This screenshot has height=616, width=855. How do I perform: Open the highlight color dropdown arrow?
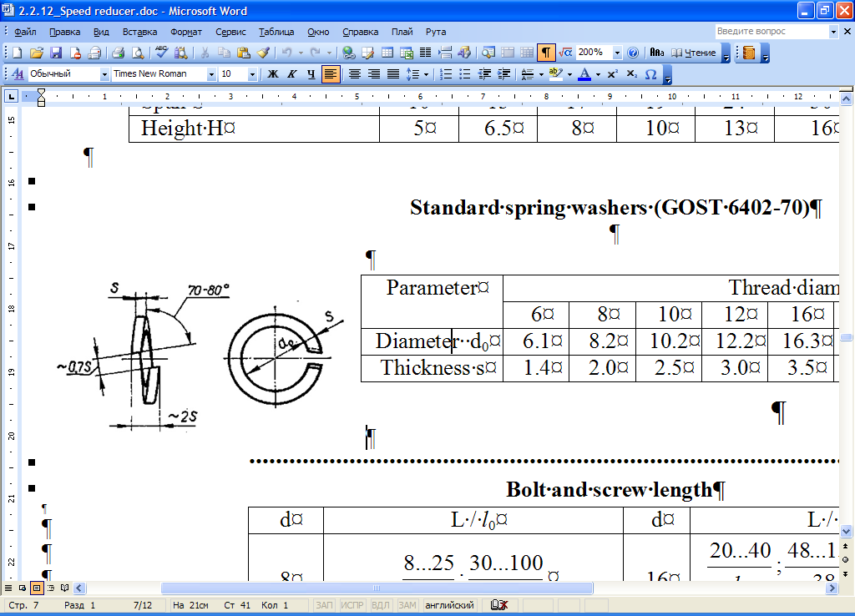[569, 74]
